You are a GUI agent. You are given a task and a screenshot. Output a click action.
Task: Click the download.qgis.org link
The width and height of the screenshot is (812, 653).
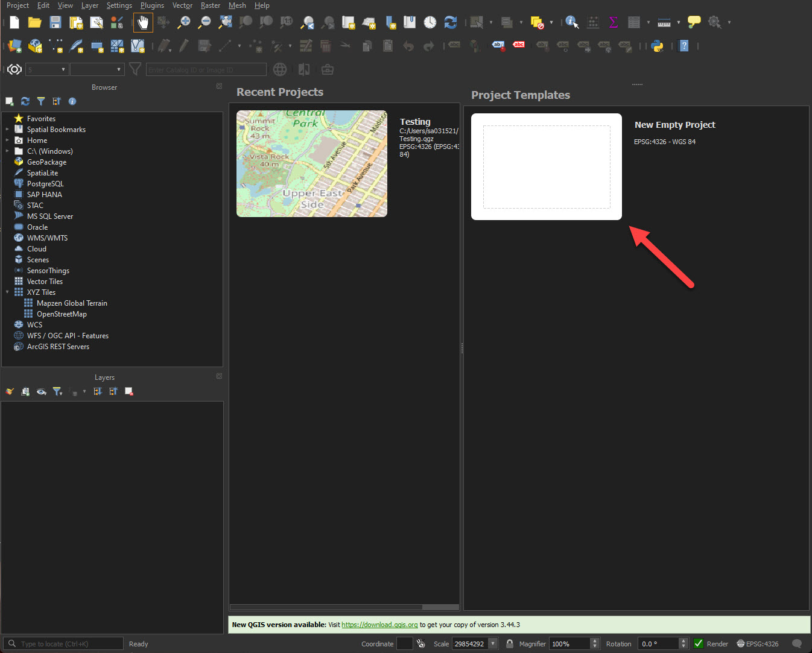pos(379,625)
